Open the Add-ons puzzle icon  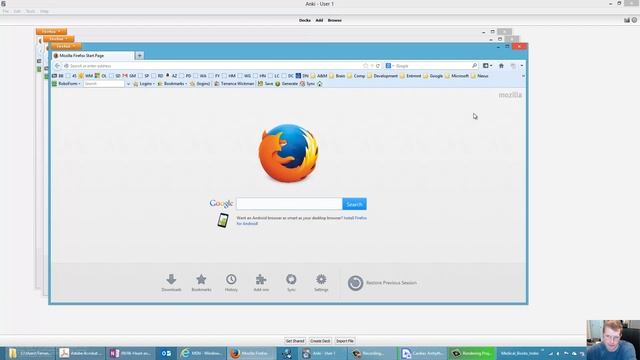pos(261,280)
